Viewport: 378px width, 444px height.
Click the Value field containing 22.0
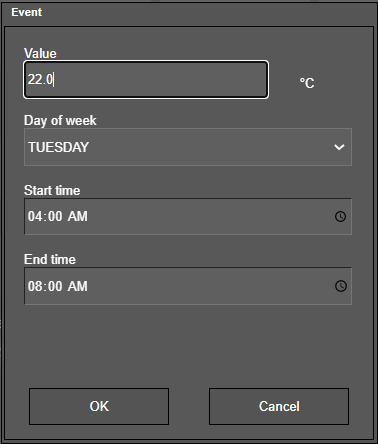(x=146, y=80)
